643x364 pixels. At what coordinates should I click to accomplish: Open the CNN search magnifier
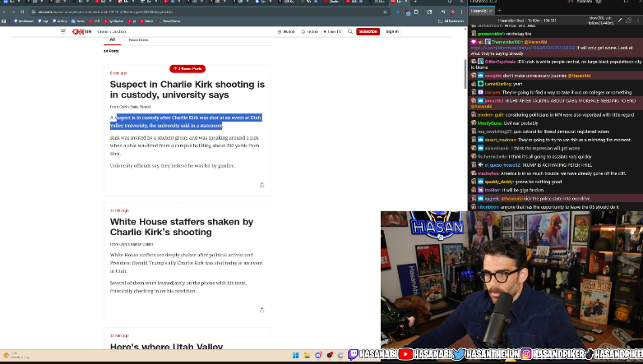click(x=350, y=31)
